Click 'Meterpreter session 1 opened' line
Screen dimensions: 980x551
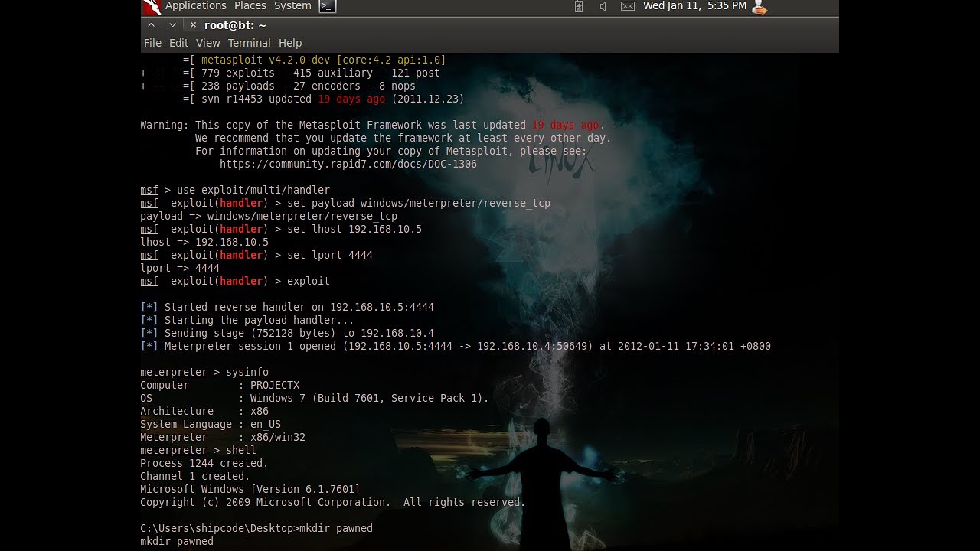[456, 346]
